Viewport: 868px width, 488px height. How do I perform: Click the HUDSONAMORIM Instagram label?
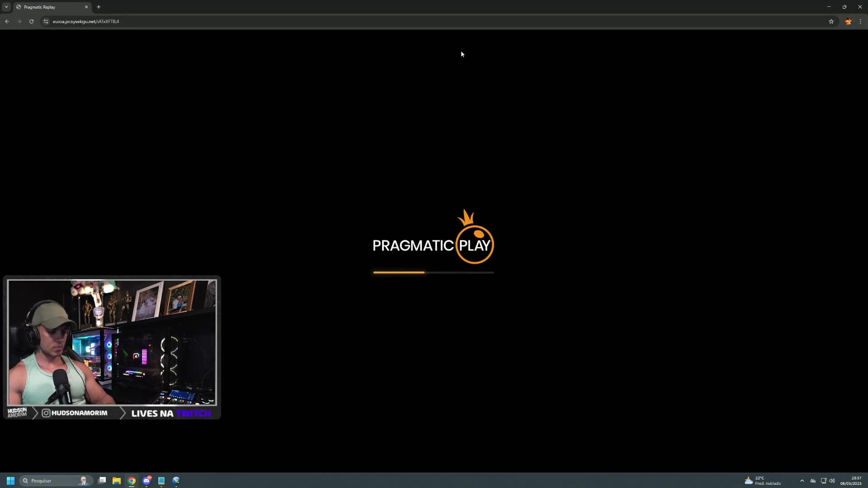tap(75, 413)
